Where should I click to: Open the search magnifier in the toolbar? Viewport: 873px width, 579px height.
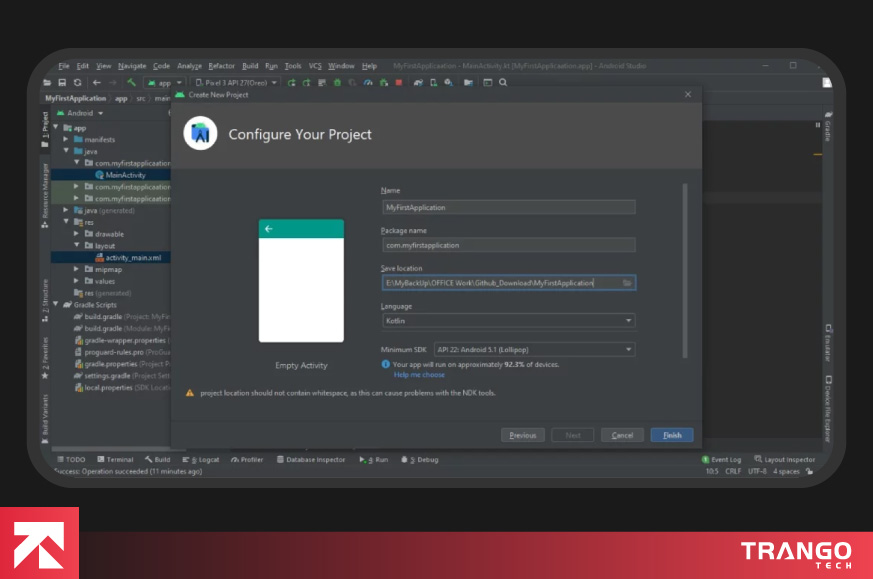click(502, 83)
